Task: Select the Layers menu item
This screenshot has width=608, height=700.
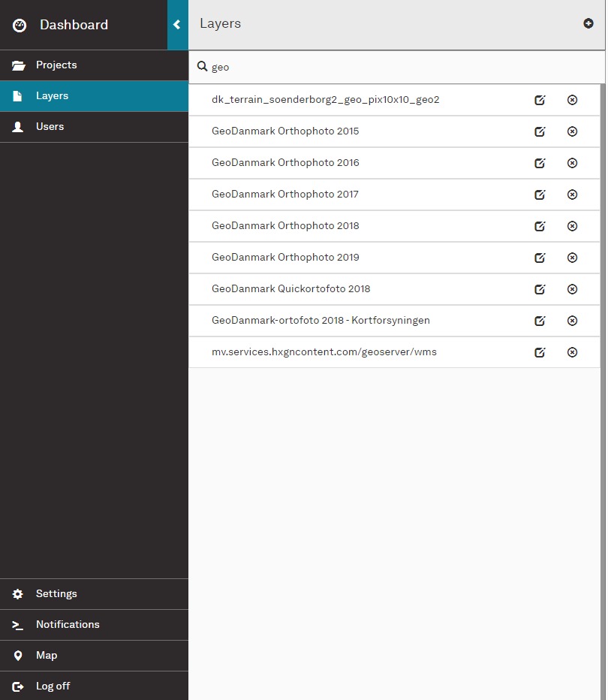Action: (x=52, y=96)
